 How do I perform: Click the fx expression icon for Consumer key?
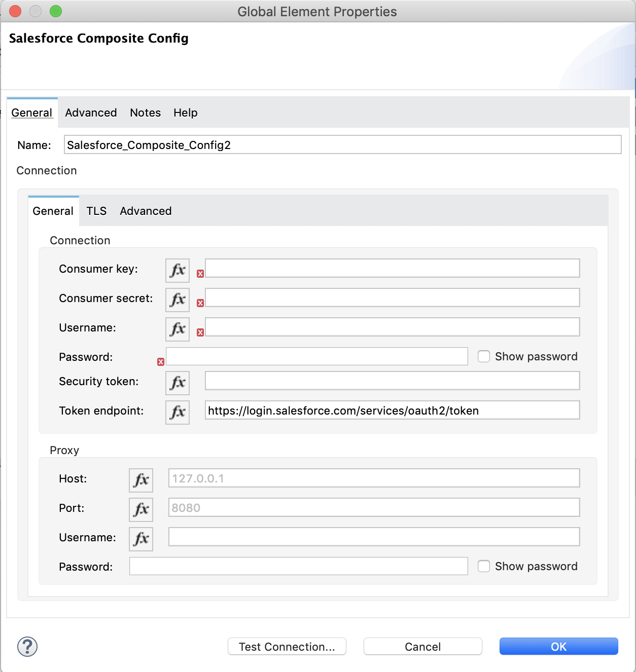click(176, 271)
